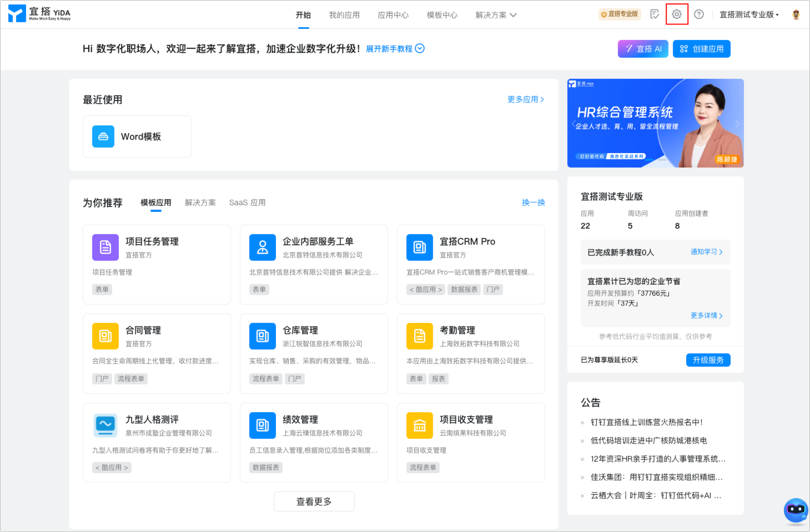This screenshot has width=810, height=532.
Task: Click the 仓库管理 card title
Action: [300, 330]
